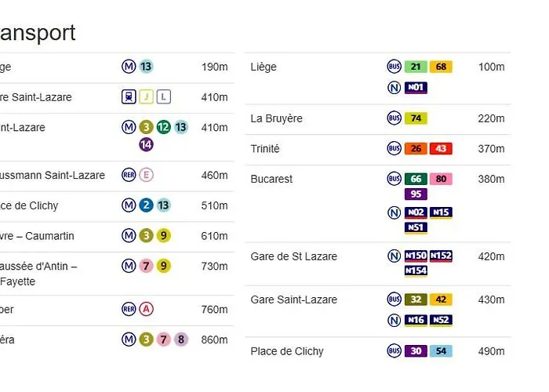549x392 pixels.
Task: Click the Gare de St Lazare stop
Action: tap(294, 256)
